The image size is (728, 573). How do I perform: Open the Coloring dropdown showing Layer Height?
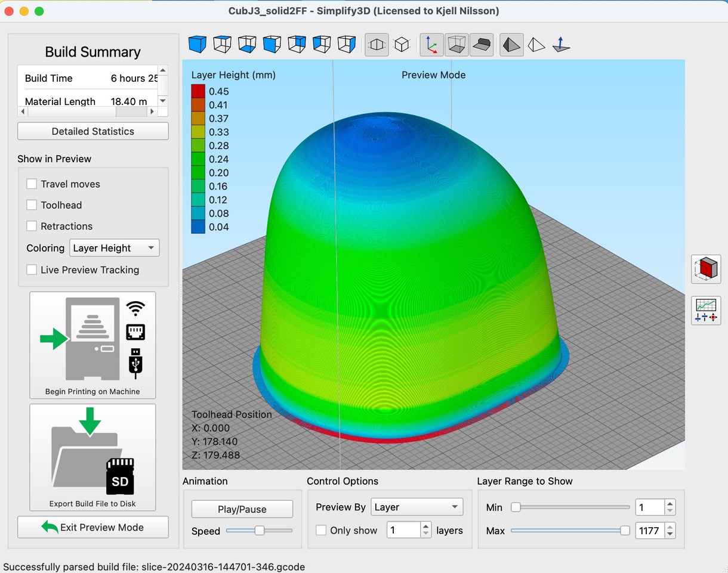pos(115,248)
